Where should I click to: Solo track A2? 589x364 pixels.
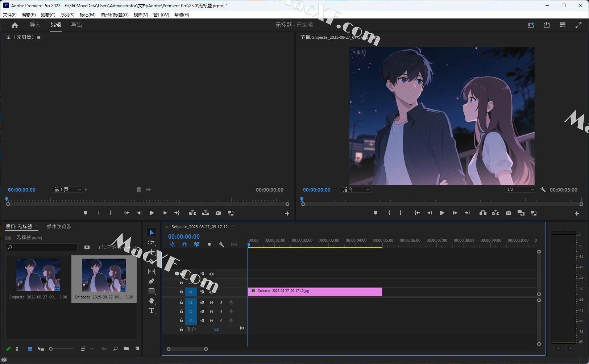221,311
